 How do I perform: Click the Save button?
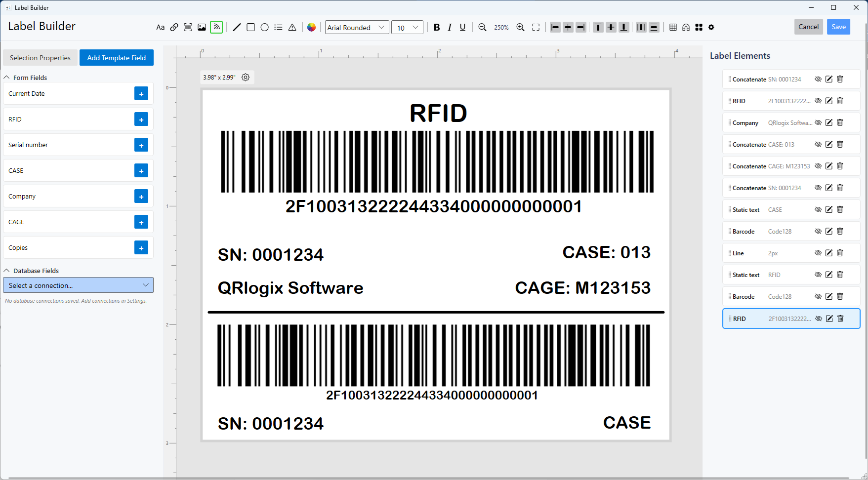pyautogui.click(x=838, y=27)
